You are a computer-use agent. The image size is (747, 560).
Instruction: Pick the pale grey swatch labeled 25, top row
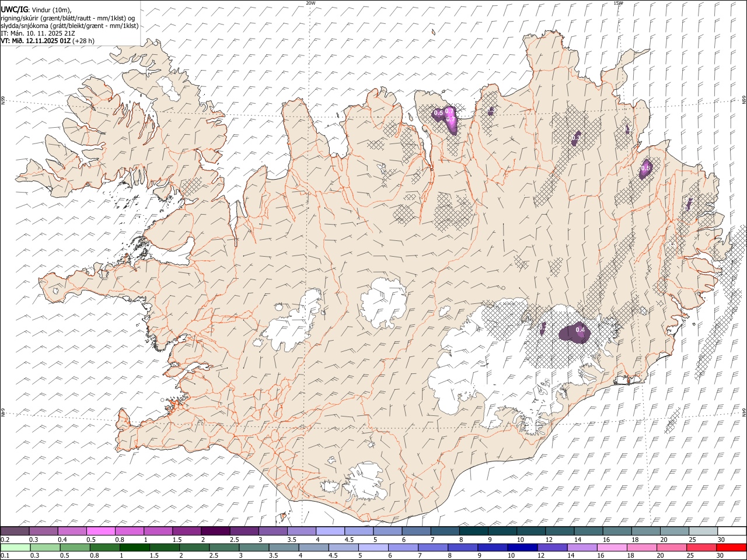[703, 531]
